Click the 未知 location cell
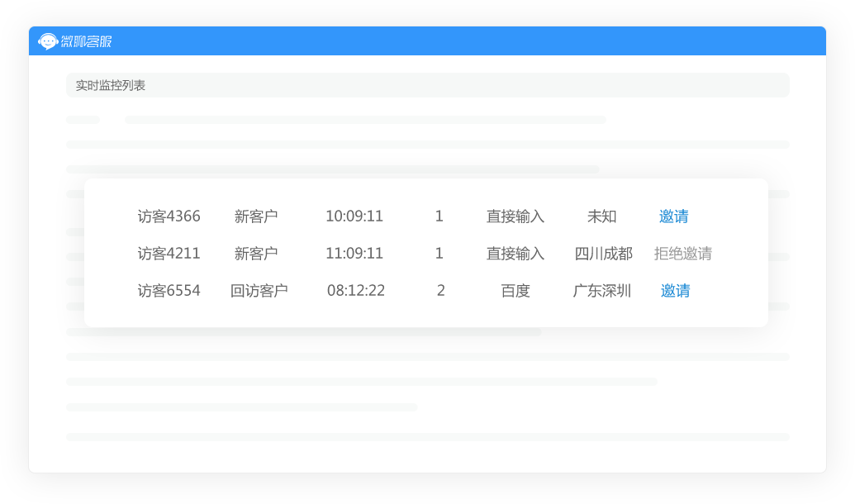 coord(601,216)
